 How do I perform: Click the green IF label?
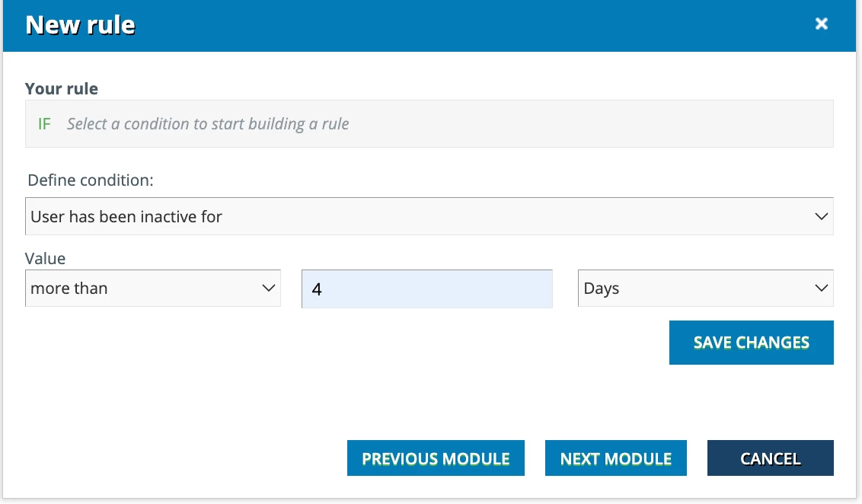coord(44,123)
